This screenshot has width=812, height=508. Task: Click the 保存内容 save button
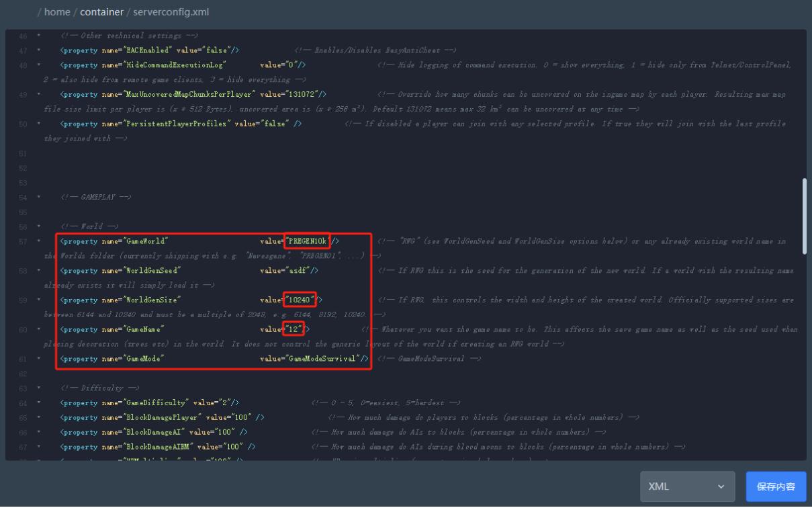[x=776, y=486]
